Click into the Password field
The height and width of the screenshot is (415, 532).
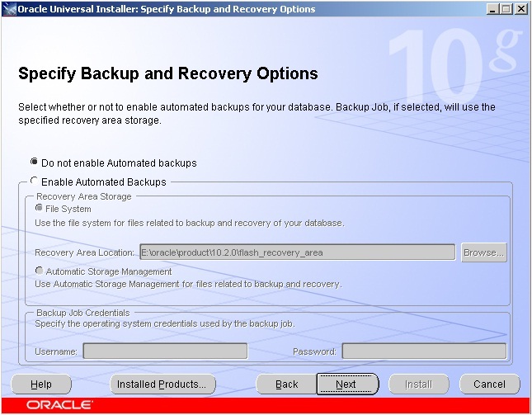(x=424, y=351)
